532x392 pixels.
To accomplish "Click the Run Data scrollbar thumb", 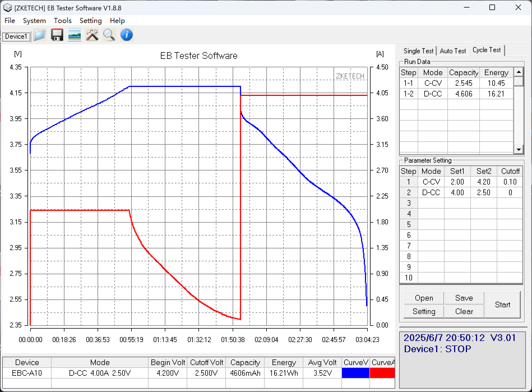I will (x=519, y=82).
